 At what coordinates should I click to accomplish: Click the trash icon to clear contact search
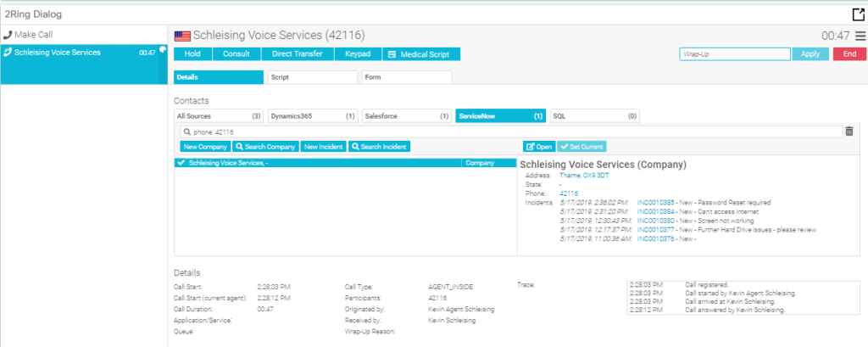849,132
